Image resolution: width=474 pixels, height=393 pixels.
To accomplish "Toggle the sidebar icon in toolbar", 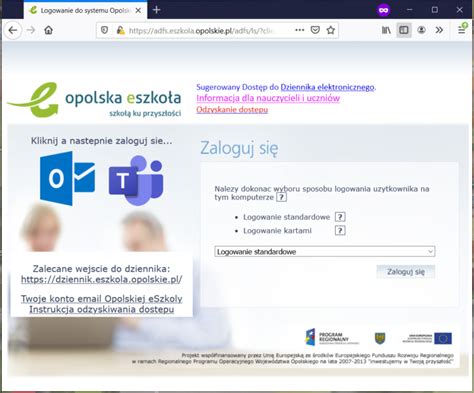I will [x=404, y=30].
